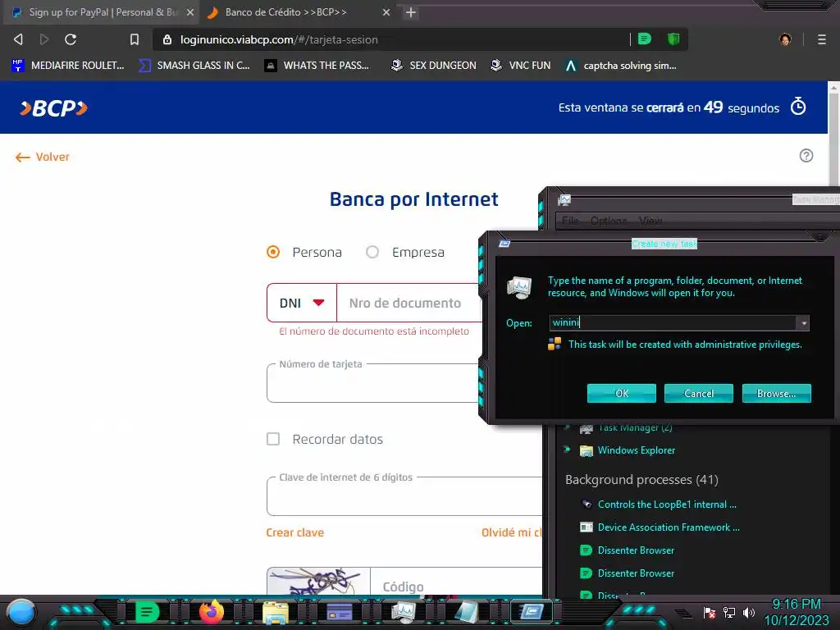Click the Nro de documento field
This screenshot has width=840, height=630.
409,303
